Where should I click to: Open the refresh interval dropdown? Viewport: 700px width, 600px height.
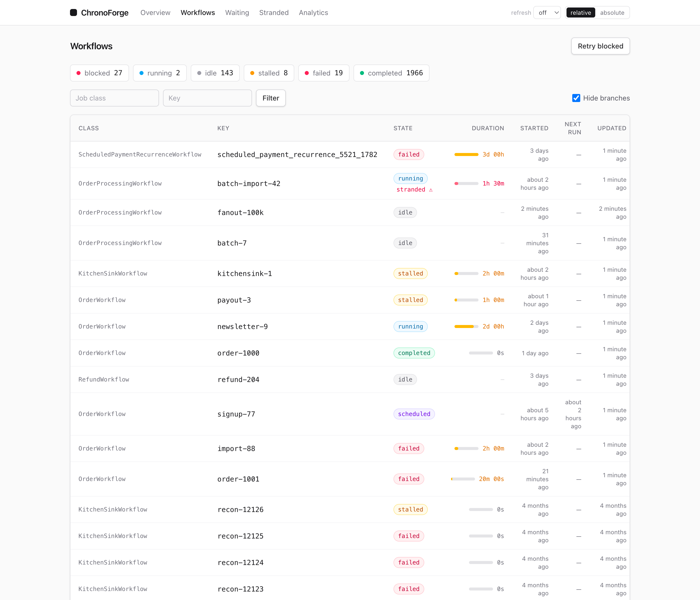click(x=547, y=12)
